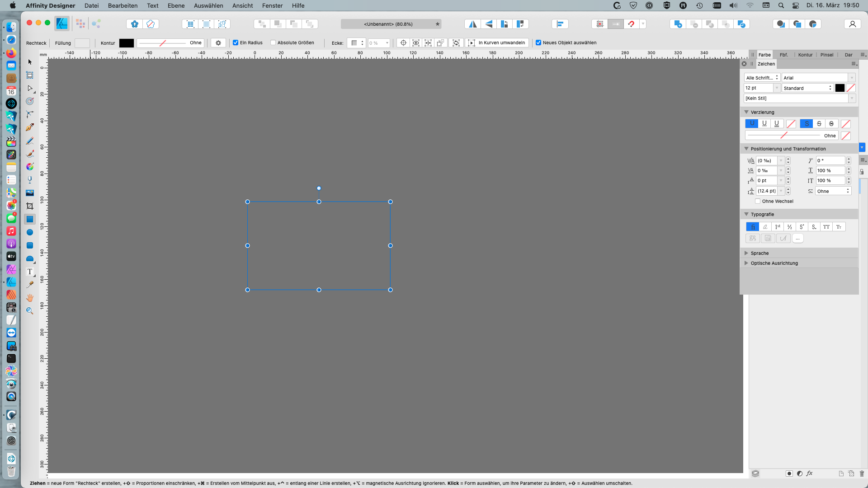The width and height of the screenshot is (868, 488).
Task: Select the Place Image tool
Action: tap(30, 193)
